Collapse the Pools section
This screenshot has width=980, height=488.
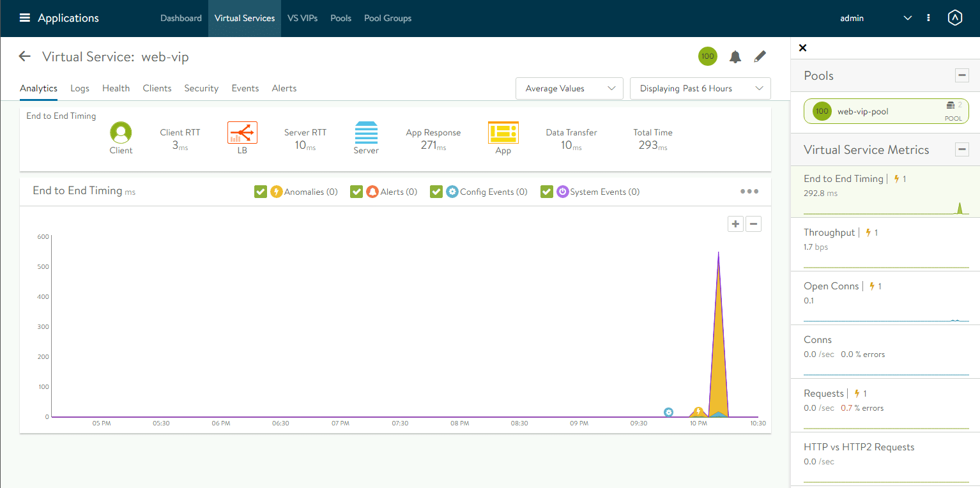(961, 75)
